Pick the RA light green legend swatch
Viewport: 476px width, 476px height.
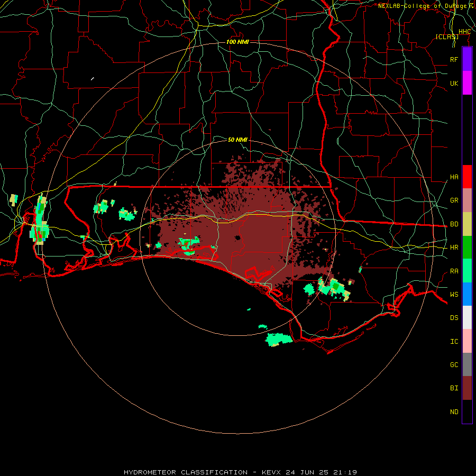(467, 271)
